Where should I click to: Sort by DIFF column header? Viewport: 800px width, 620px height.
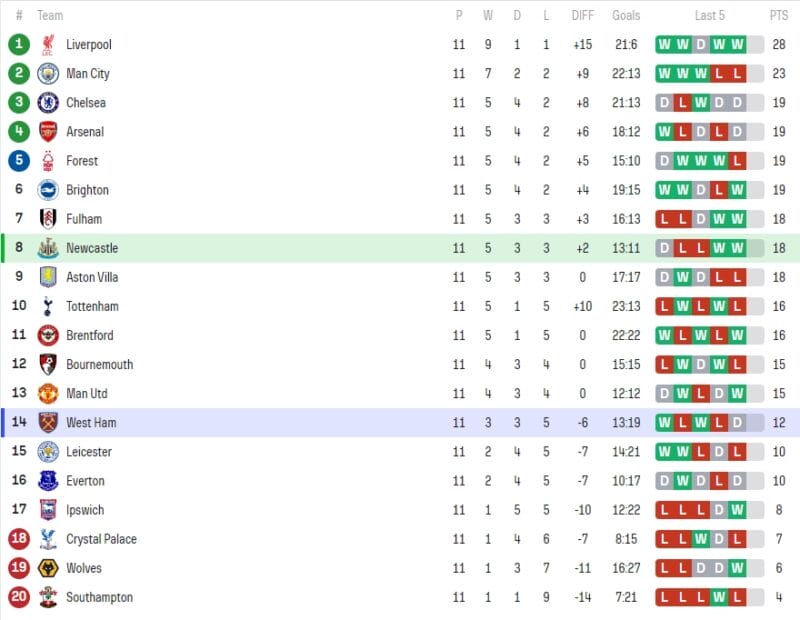(583, 16)
